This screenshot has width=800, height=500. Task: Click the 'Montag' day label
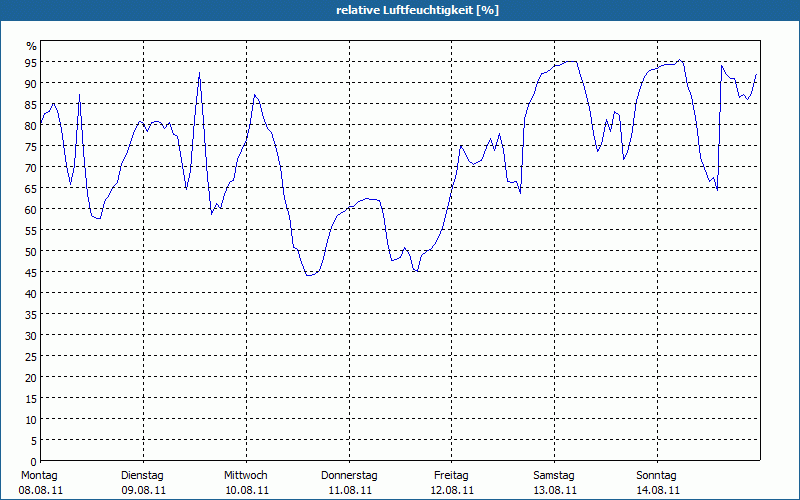point(39,476)
